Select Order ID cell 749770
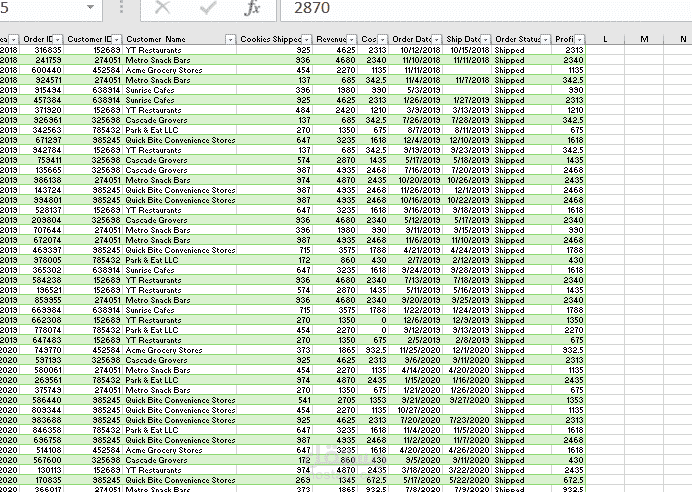692x492 pixels. pos(42,350)
